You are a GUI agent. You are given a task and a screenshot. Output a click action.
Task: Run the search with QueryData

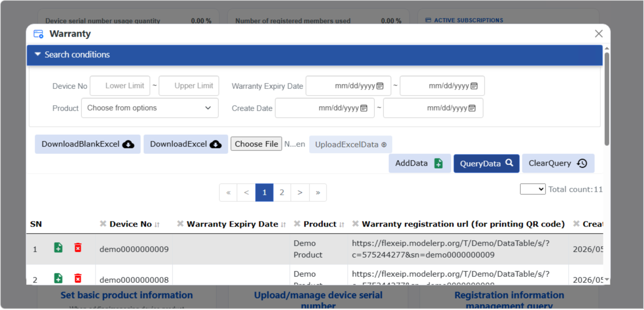coord(486,163)
